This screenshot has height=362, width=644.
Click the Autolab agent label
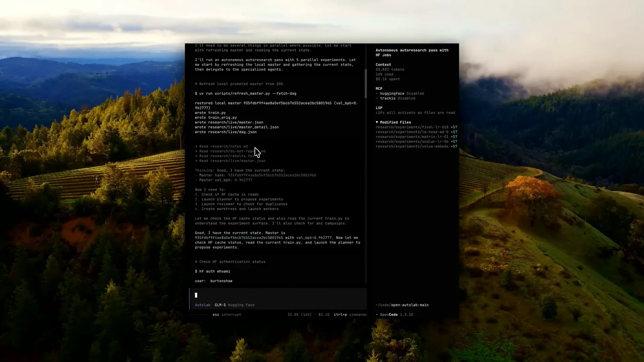[203, 305]
